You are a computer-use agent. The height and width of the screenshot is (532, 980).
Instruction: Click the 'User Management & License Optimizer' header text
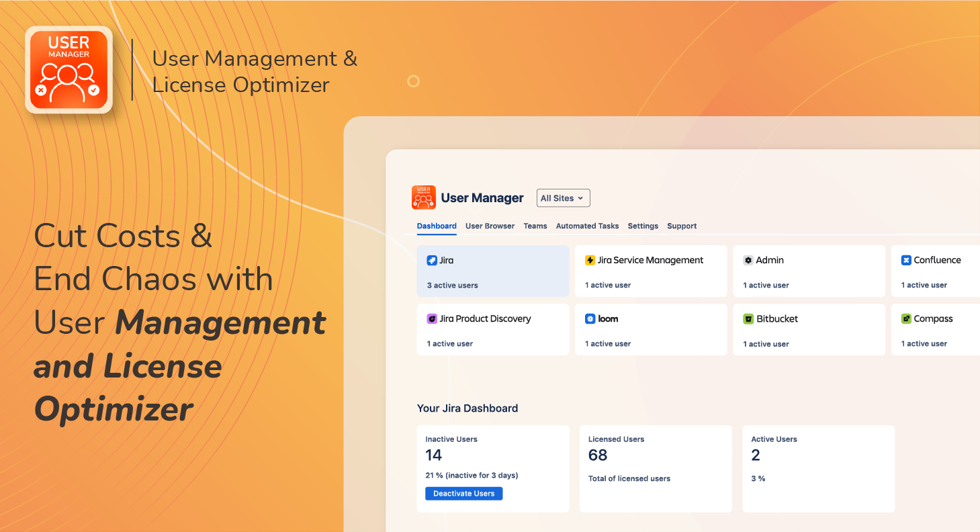coord(255,71)
